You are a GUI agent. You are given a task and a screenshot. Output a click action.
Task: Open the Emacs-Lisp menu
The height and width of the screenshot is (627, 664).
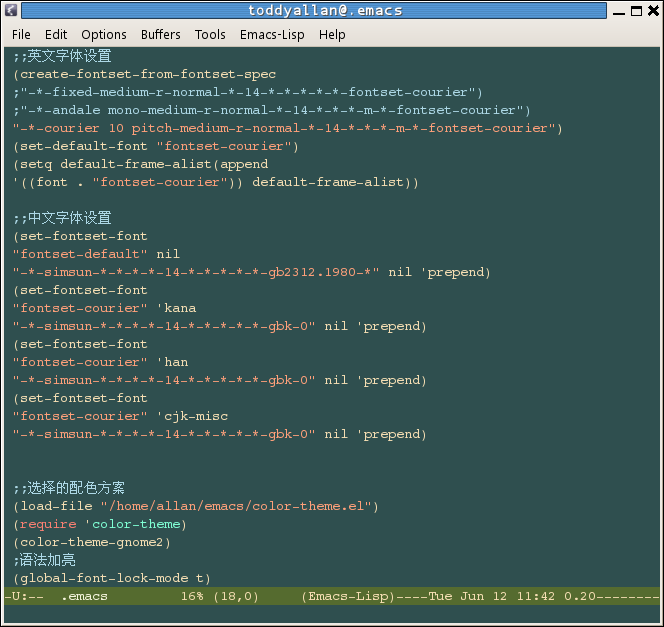[272, 34]
